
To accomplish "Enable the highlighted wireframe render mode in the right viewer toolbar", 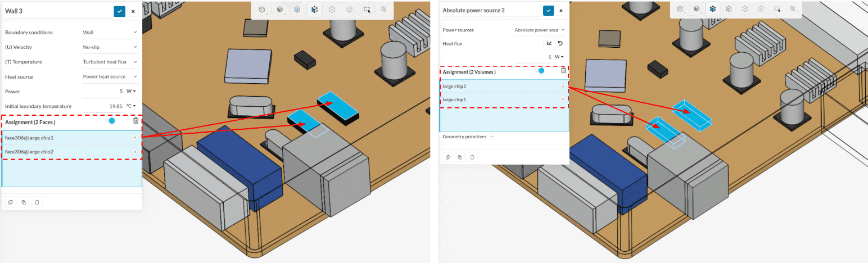I will pos(713,9).
